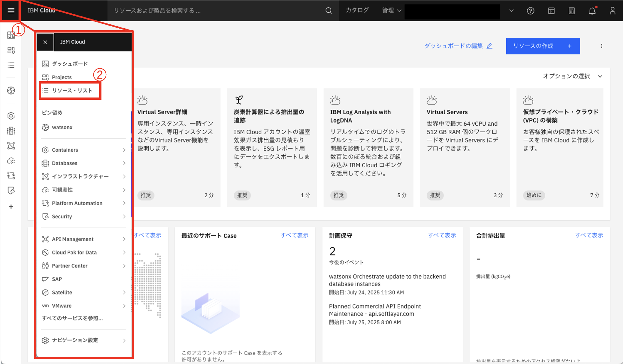The image size is (623, 364).
Task: Select watsonx pinned menu item
Action: [x=62, y=127]
